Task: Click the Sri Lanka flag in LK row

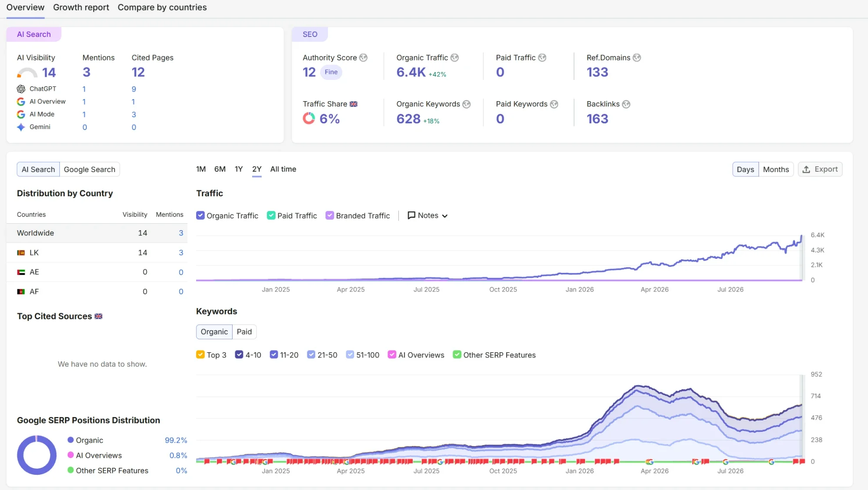Action: [x=21, y=253]
